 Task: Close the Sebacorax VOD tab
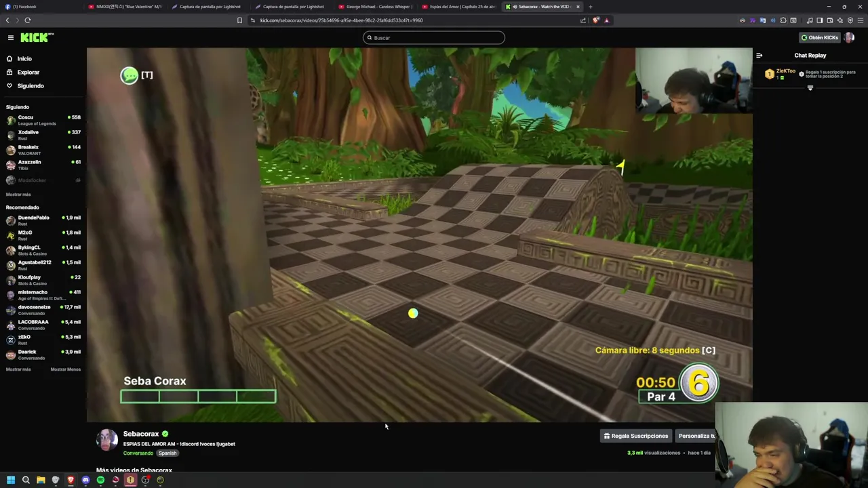pos(578,7)
